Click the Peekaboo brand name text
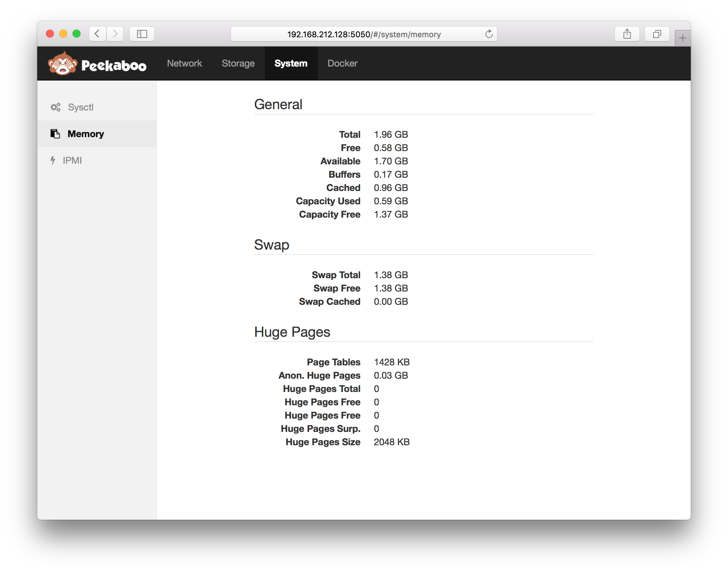This screenshot has height=573, width=728. click(114, 66)
